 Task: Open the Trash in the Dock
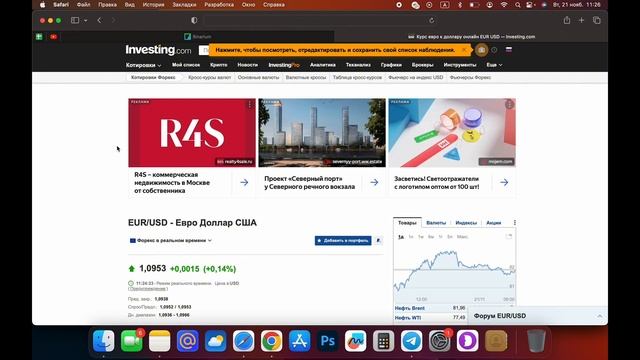tap(536, 340)
